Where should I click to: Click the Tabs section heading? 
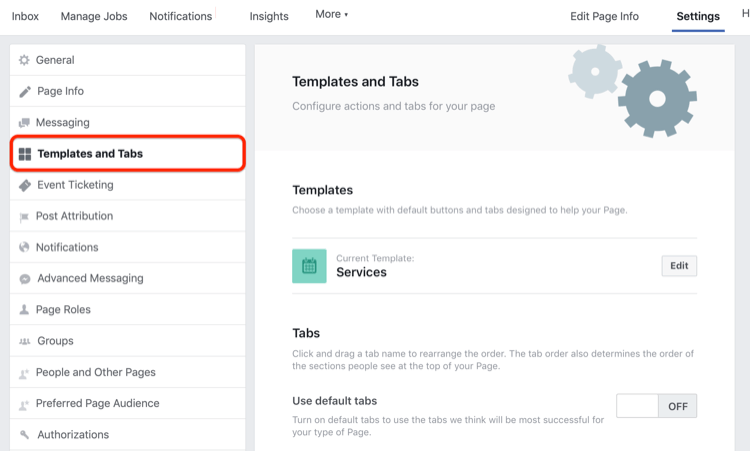tap(306, 333)
